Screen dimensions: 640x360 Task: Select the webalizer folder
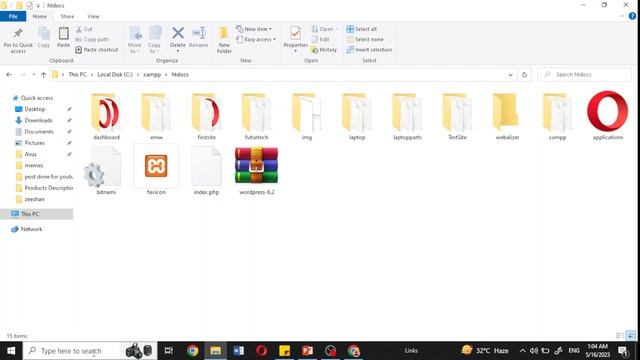(507, 116)
